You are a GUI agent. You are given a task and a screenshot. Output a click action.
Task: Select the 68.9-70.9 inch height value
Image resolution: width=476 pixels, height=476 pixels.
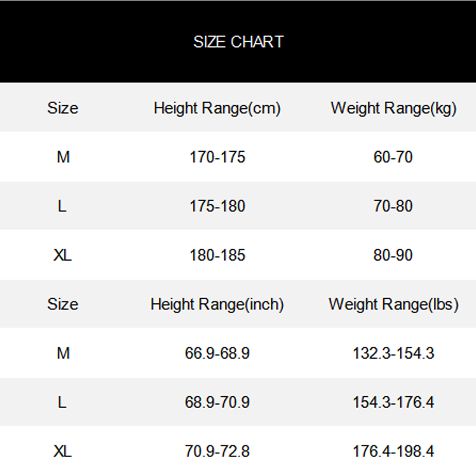(x=217, y=402)
